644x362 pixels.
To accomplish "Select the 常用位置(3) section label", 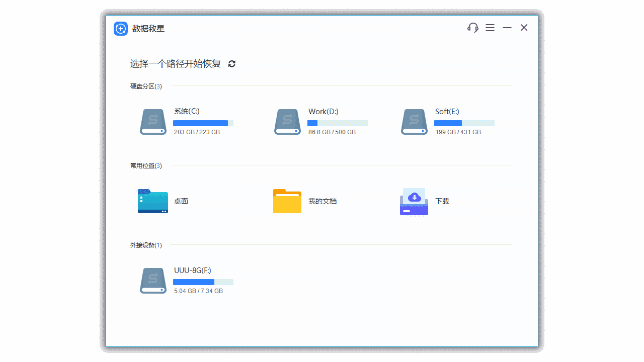I will (146, 165).
